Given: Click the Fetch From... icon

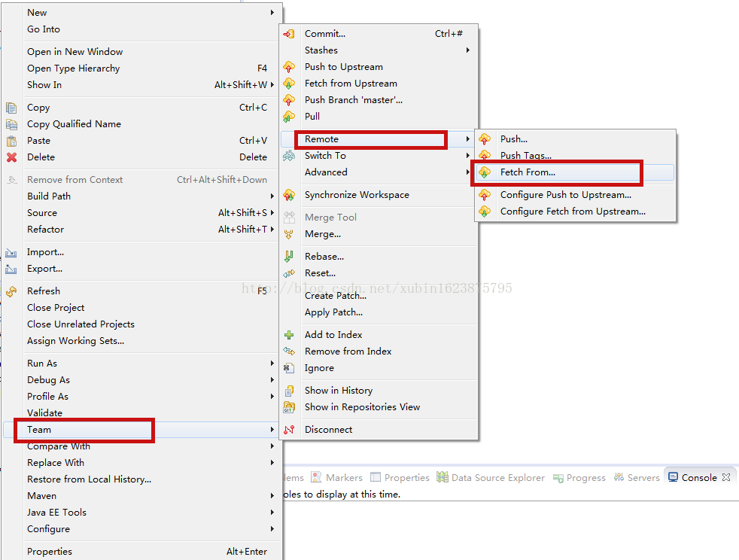Looking at the screenshot, I should [x=485, y=172].
